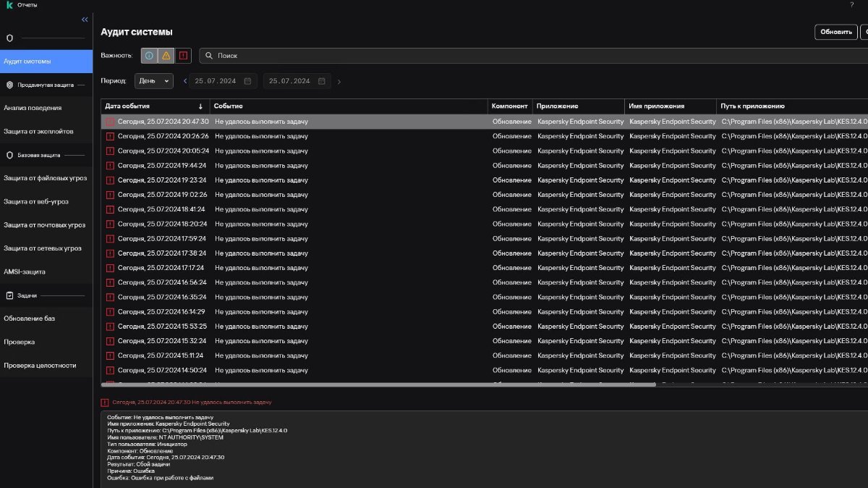Open Анализ поведения report in sidebar
The width and height of the screenshot is (868, 488).
(33, 108)
